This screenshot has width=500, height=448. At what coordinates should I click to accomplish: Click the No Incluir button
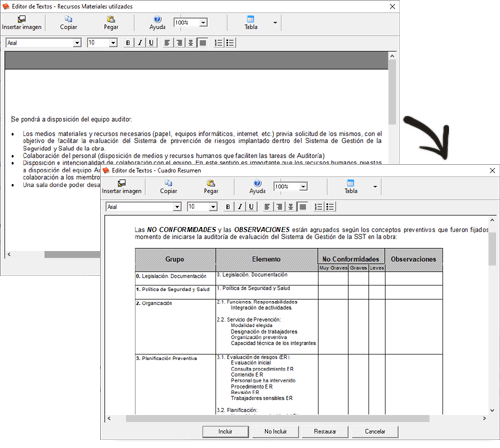[x=275, y=431]
